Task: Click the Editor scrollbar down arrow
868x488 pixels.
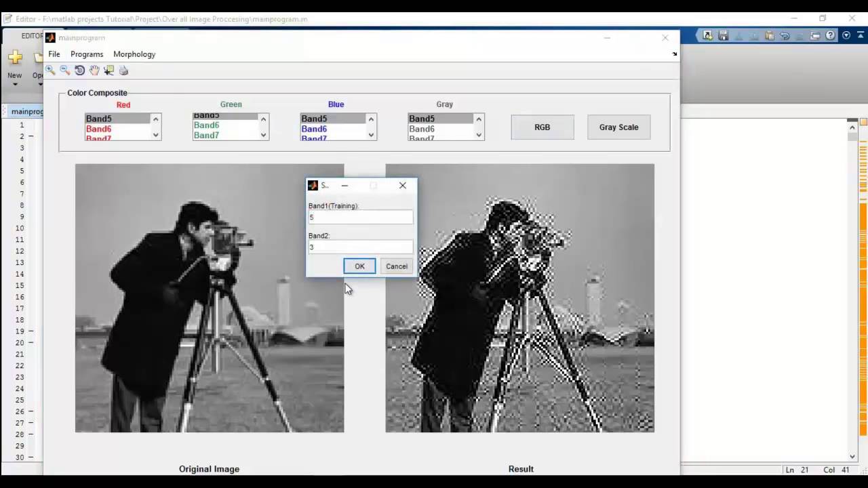Action: (x=852, y=456)
